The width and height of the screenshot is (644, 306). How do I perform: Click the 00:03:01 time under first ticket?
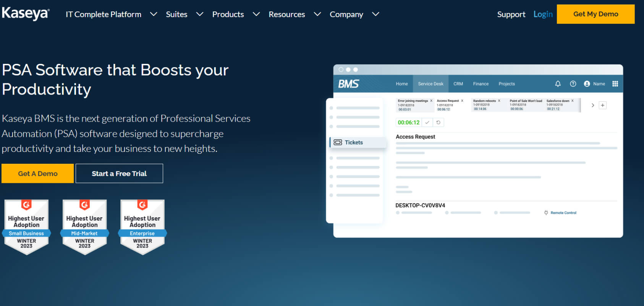point(405,109)
